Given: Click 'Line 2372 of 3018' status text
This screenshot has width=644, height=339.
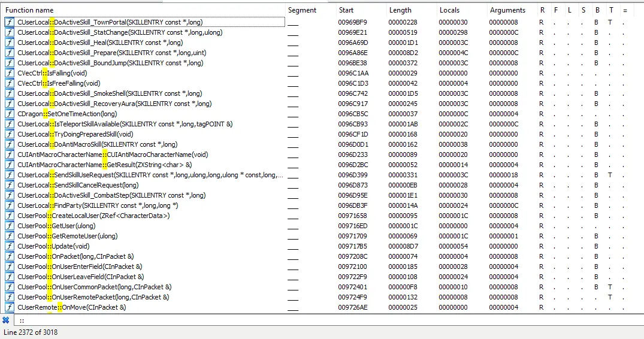Looking at the screenshot, I should (x=31, y=332).
